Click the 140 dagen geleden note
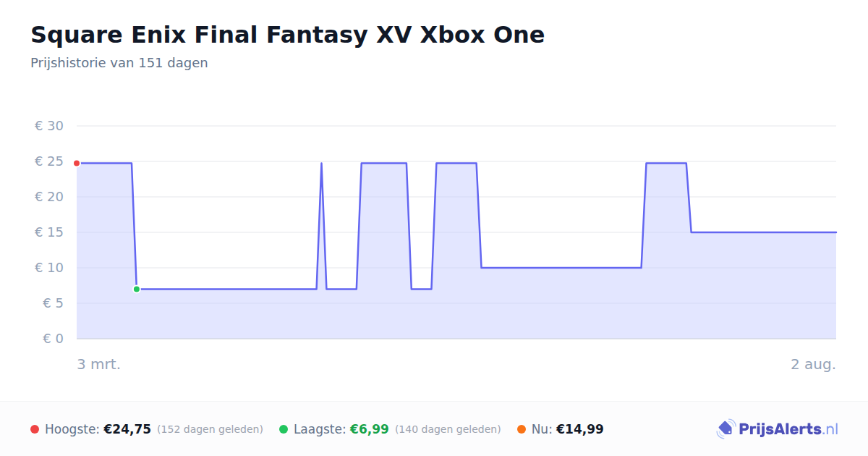 448,429
